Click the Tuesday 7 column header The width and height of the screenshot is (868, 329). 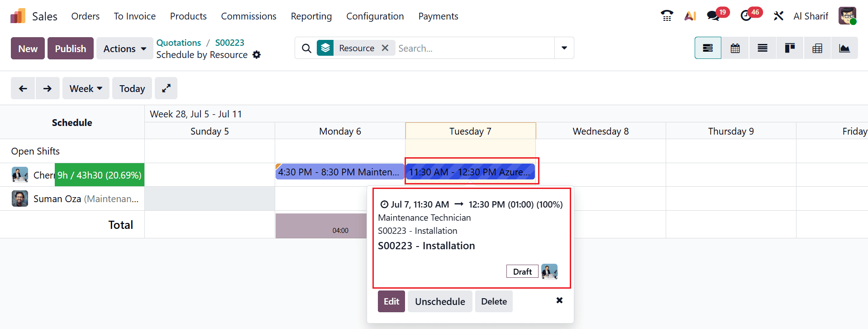pos(470,131)
